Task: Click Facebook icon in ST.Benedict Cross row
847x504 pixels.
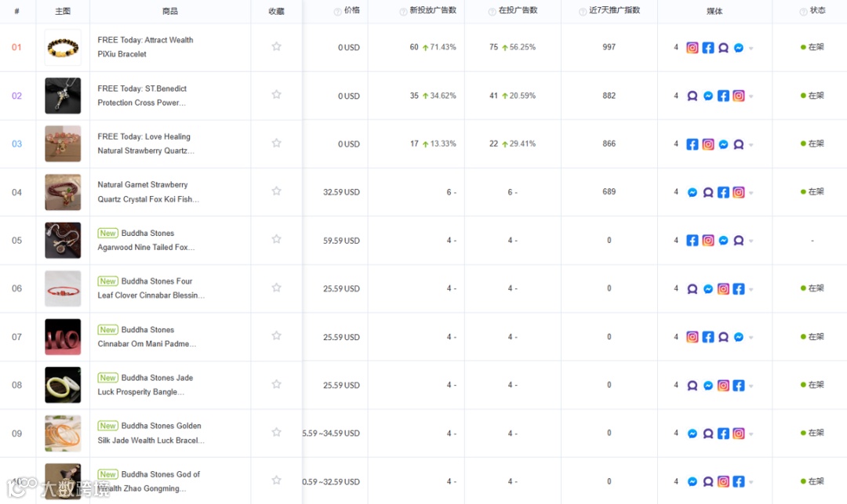Action: [723, 96]
